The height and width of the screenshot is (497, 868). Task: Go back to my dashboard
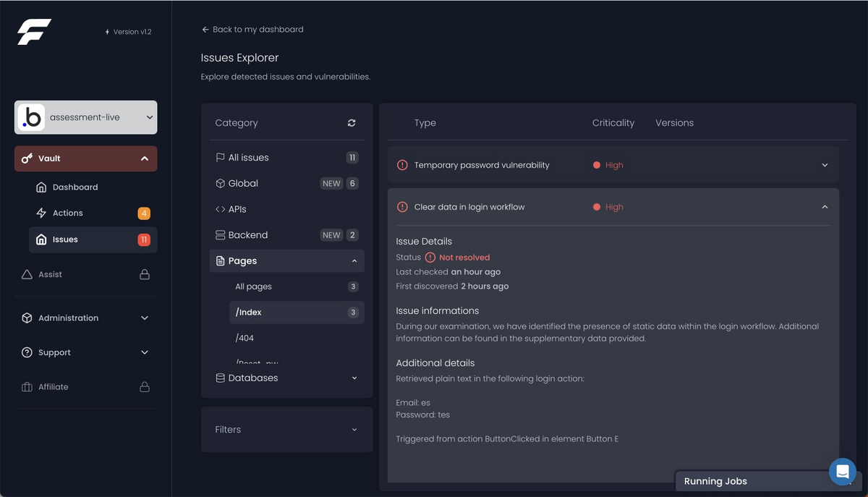(x=252, y=30)
